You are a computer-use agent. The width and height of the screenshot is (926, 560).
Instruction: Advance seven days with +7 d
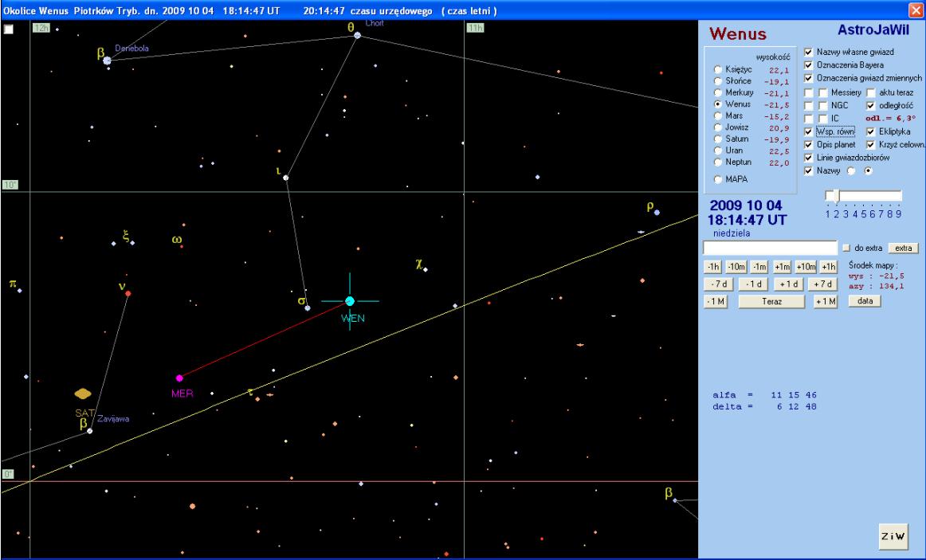click(x=822, y=284)
